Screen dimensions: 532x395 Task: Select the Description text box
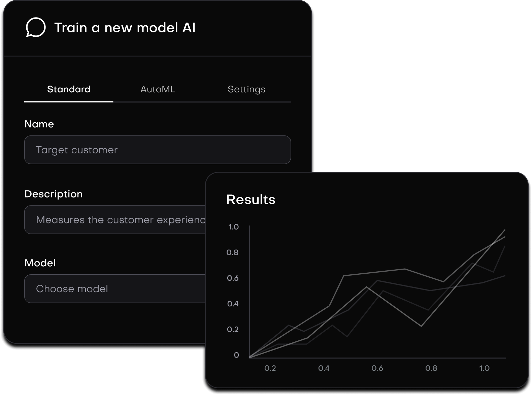[x=114, y=219]
